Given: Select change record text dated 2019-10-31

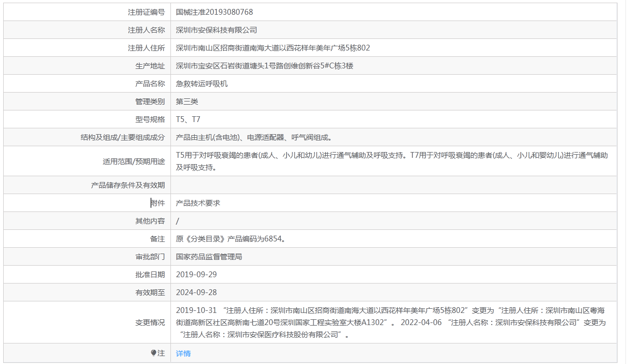Looking at the screenshot, I should tap(391, 322).
